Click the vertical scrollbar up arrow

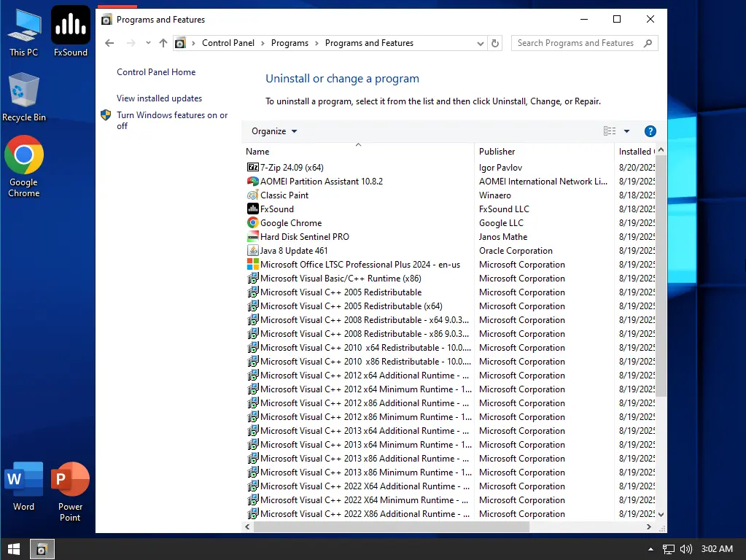661,150
